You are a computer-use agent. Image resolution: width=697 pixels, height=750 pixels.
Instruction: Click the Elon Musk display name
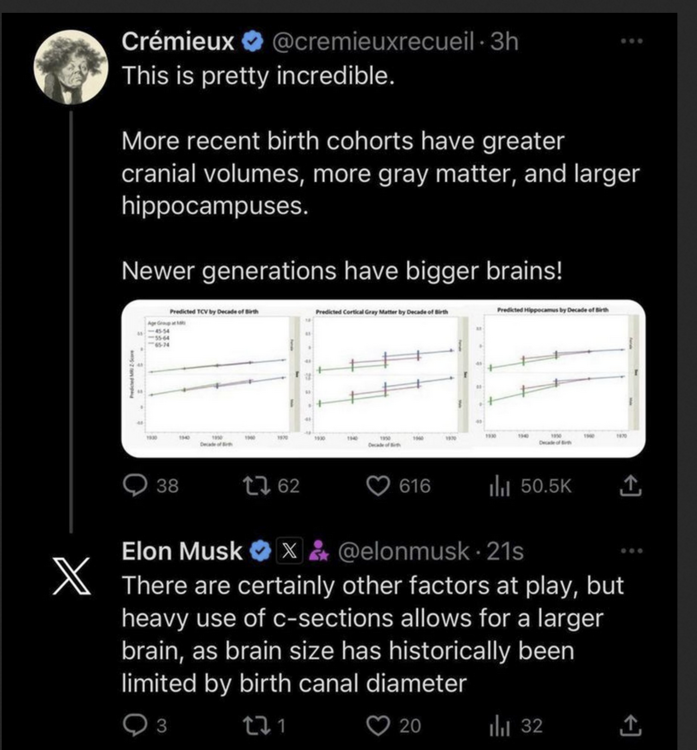point(181,551)
